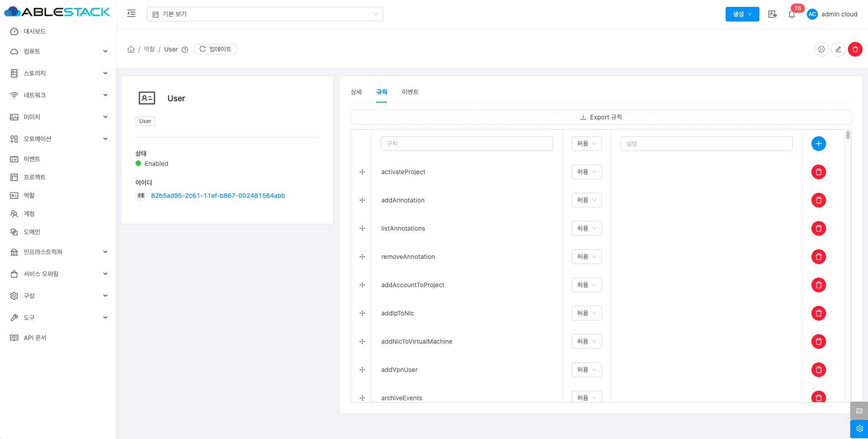Collapse the sidebar with the menu fold icon
This screenshot has height=439, width=868.
131,14
